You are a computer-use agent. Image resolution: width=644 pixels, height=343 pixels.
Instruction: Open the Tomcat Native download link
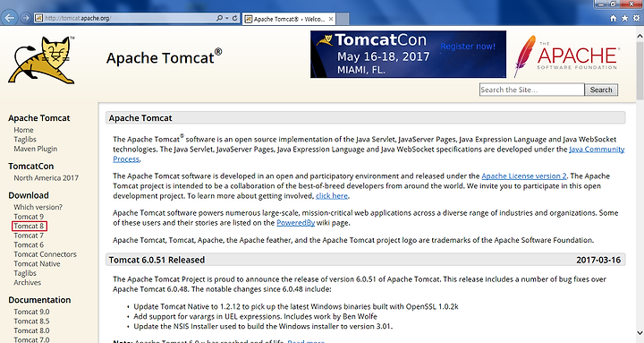tap(37, 264)
